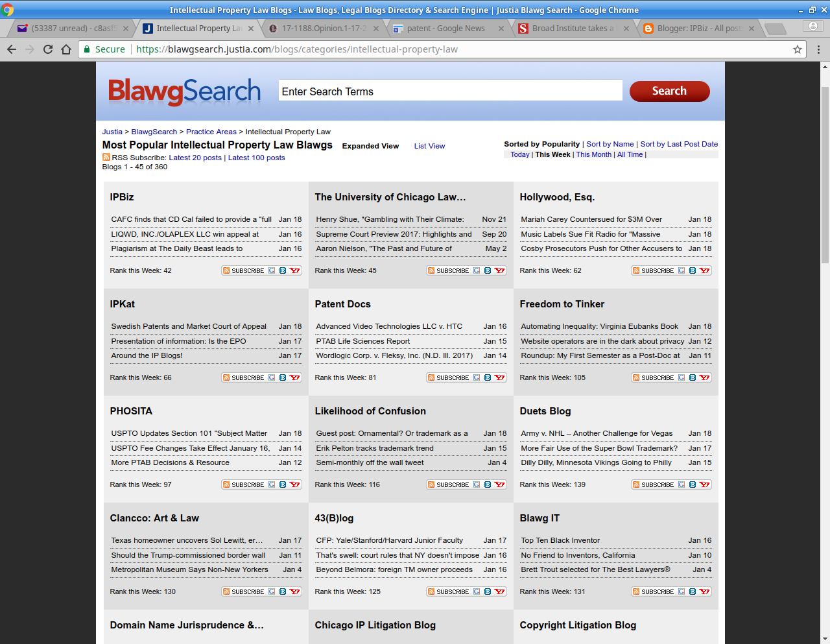Open the Freedom to Tinker blog title
The width and height of the screenshot is (830, 644).
pyautogui.click(x=562, y=304)
